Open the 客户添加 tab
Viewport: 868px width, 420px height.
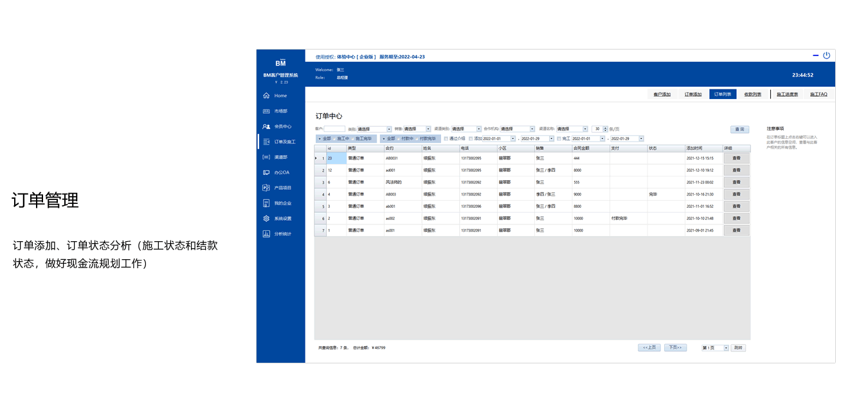662,95
